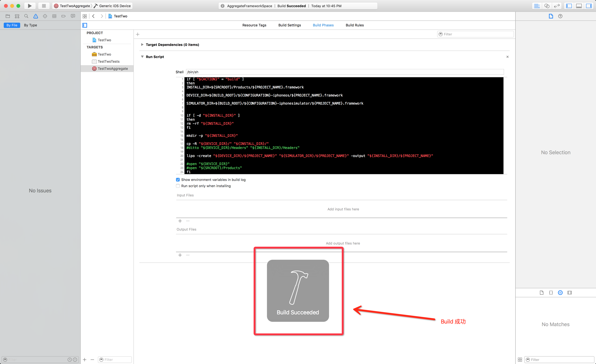Show the Project navigator folder icon

tap(8, 16)
